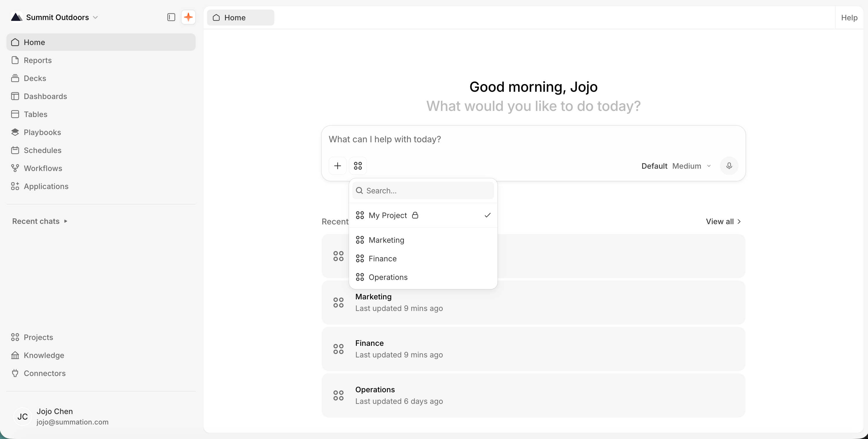
Task: Open the Summit Outdoors workspace dropdown
Action: coord(55,17)
